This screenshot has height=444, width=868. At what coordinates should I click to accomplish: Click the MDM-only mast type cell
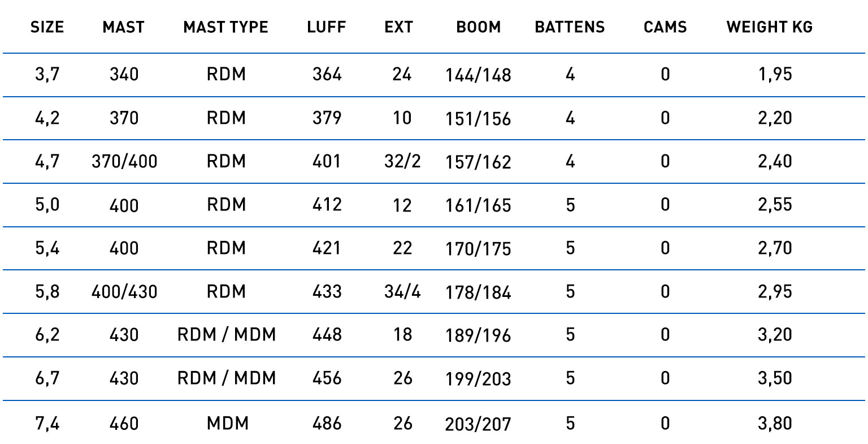tap(227, 423)
